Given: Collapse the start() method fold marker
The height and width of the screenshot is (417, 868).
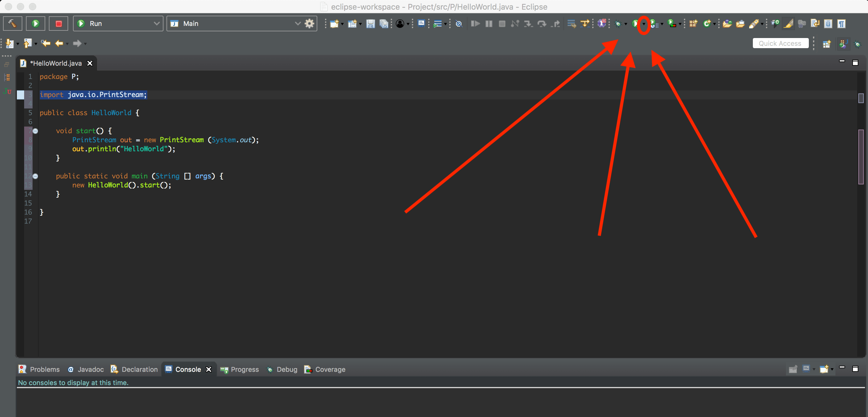Looking at the screenshot, I should pos(35,131).
